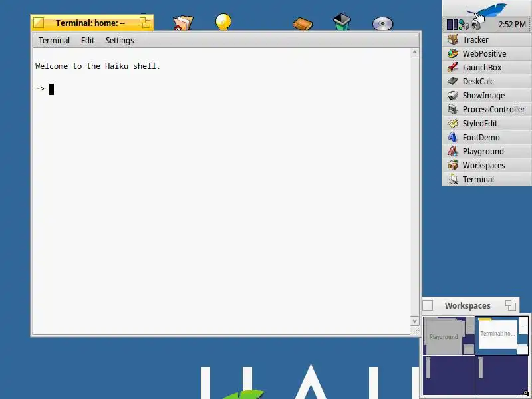
Task: Switch to the bottom-right empty workspace
Action: coord(502,375)
